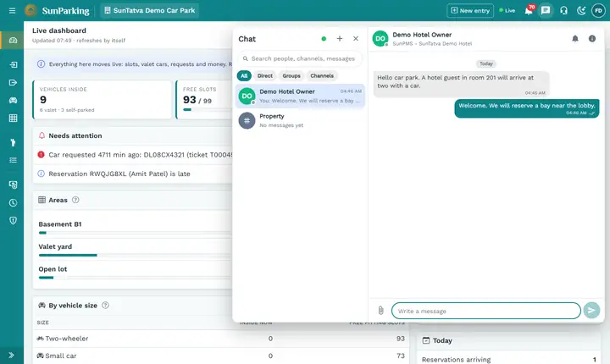Click the New entry button
The height and width of the screenshot is (364, 610).
point(470,10)
